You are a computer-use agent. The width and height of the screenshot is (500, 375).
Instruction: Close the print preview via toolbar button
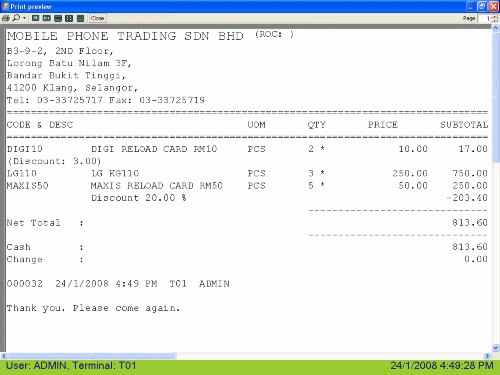[x=97, y=18]
